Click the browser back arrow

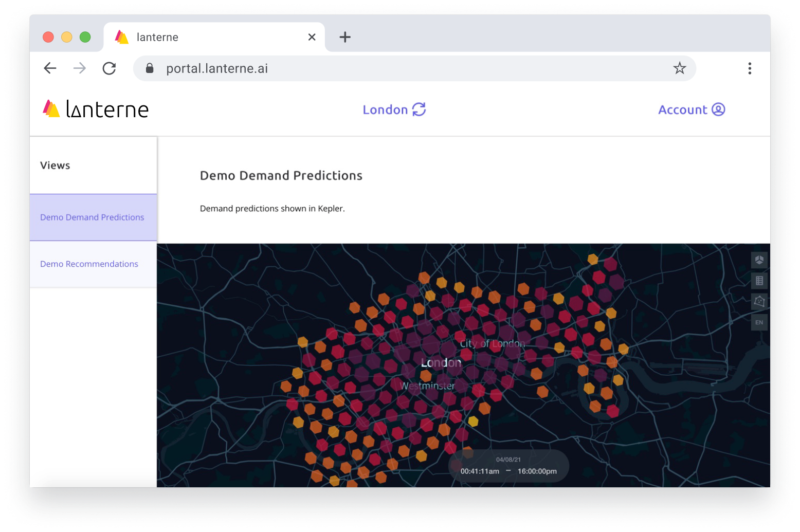coord(49,68)
